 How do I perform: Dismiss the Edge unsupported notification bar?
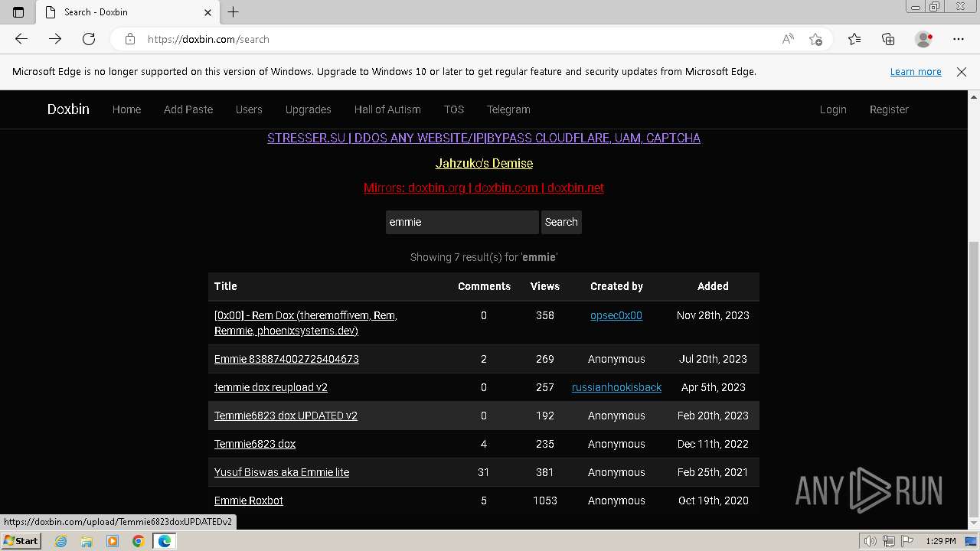(962, 71)
